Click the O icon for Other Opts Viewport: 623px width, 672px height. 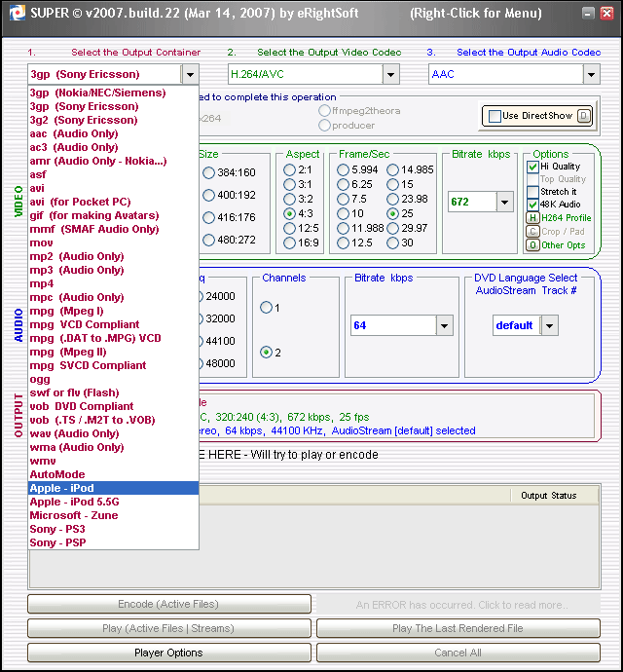pos(532,245)
